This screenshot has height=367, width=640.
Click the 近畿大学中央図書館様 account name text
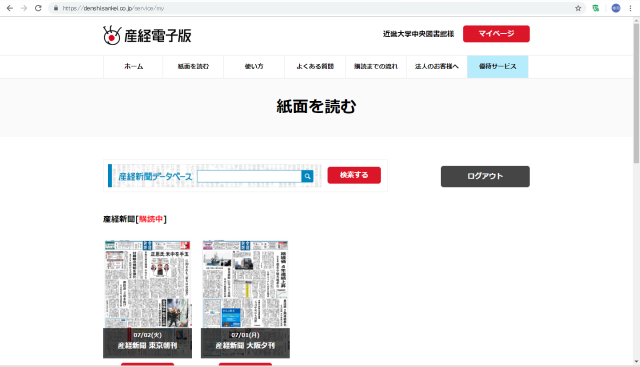(x=418, y=34)
